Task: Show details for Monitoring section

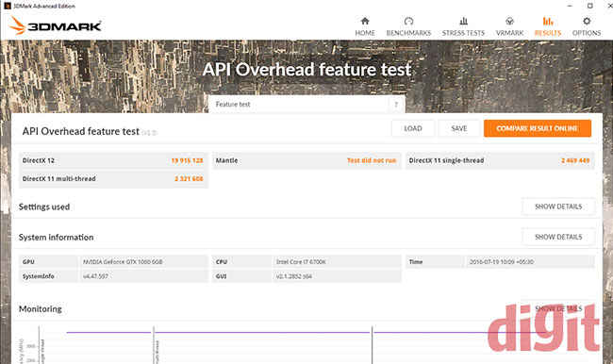Action: (x=558, y=309)
